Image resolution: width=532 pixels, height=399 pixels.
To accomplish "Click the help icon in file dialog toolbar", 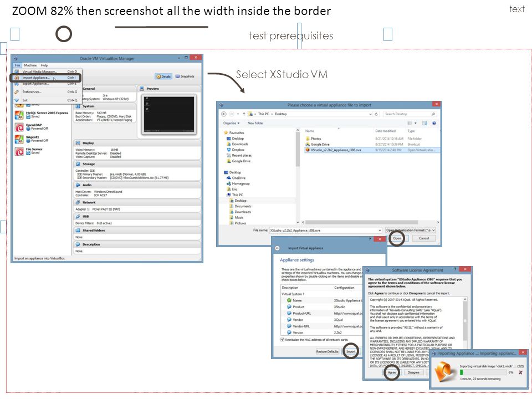I will tap(434, 123).
